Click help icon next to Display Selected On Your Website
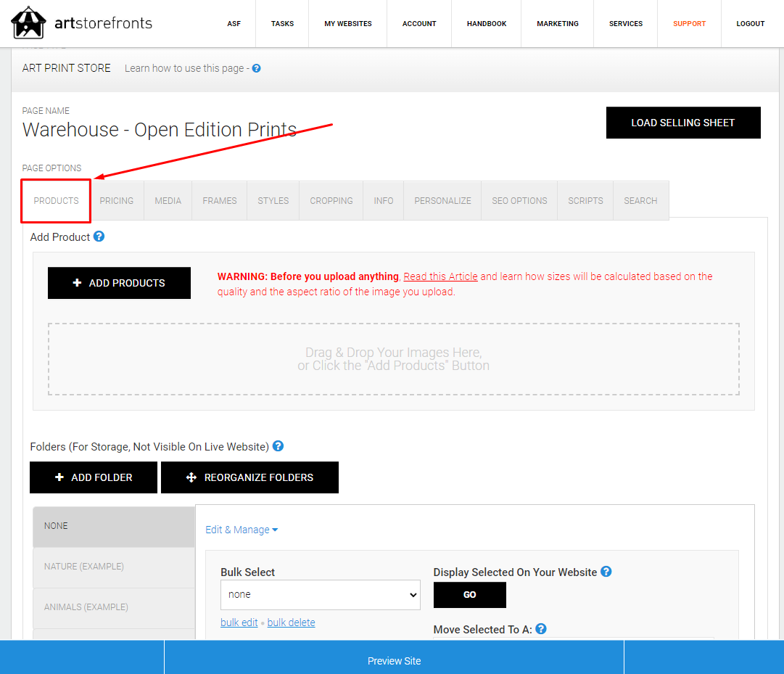Screen dimensions: 784x674 click(606, 572)
